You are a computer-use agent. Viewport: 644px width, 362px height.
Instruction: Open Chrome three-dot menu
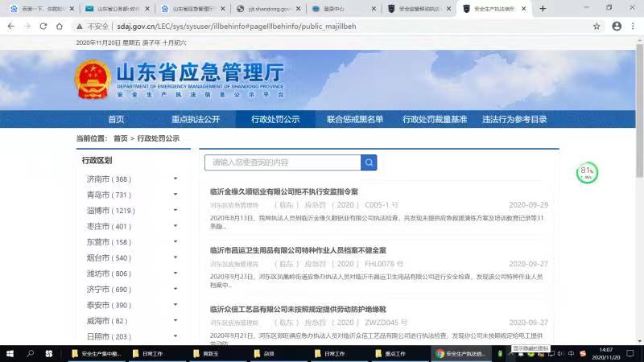[x=633, y=27]
